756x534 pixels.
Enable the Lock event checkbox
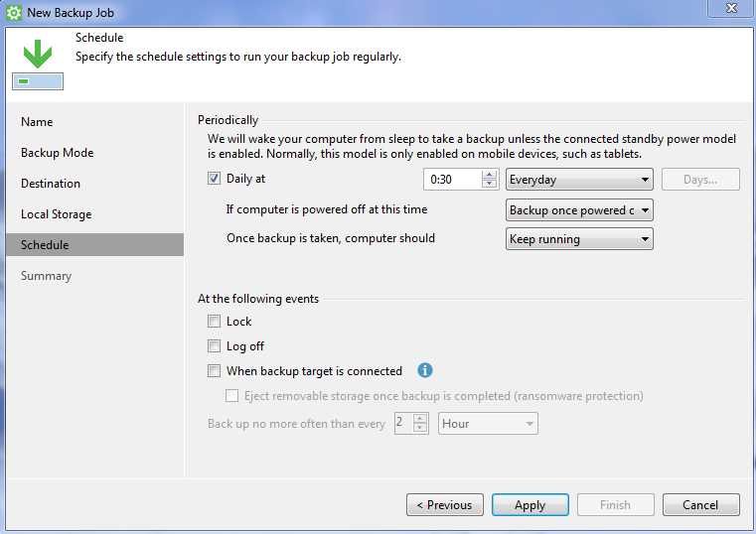(x=214, y=322)
